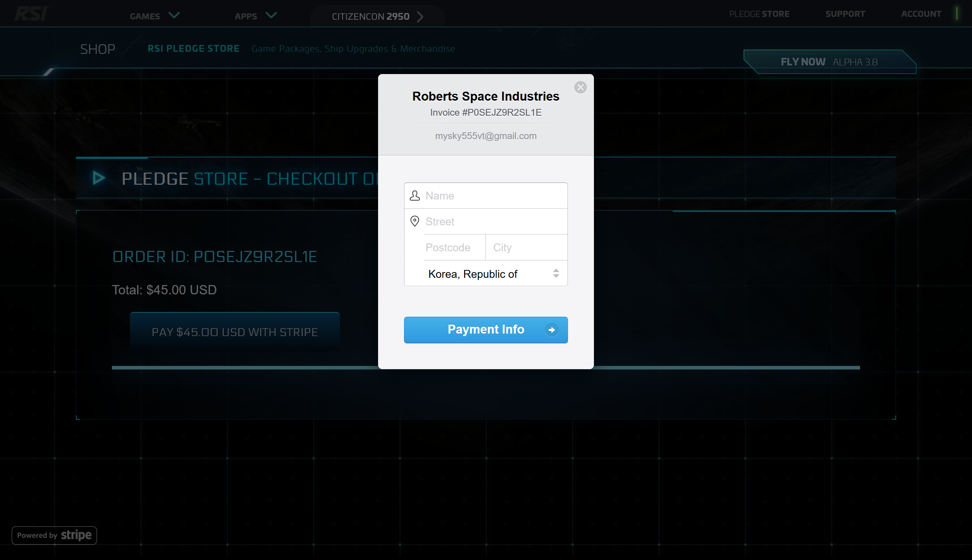Viewport: 972px width, 560px height.
Task: Expand the Games menu
Action: click(x=154, y=16)
